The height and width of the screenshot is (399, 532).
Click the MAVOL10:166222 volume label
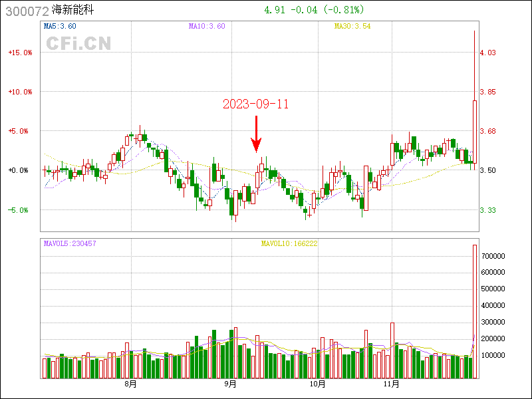(288, 244)
